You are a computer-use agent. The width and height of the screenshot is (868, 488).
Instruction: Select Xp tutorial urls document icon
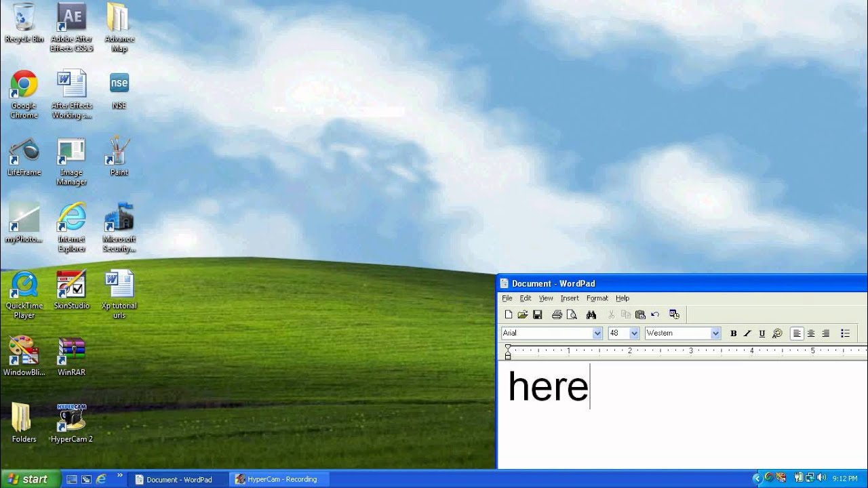(119, 295)
